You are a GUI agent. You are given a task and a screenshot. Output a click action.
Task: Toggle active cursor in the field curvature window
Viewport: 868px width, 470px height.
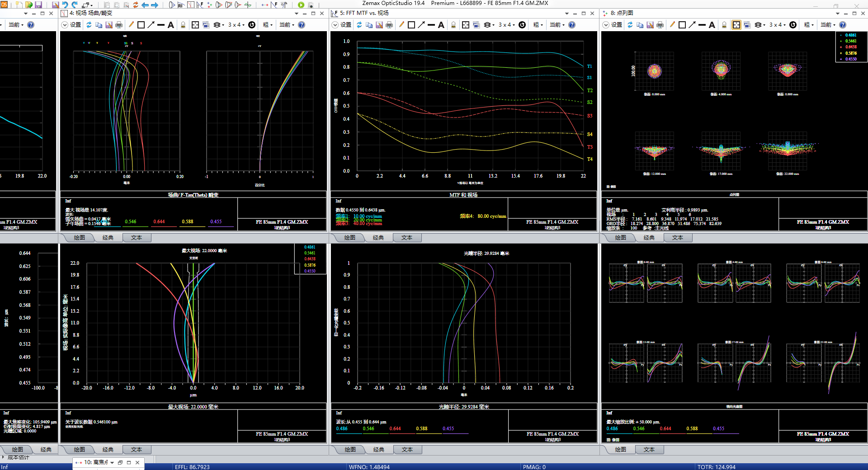(195, 25)
